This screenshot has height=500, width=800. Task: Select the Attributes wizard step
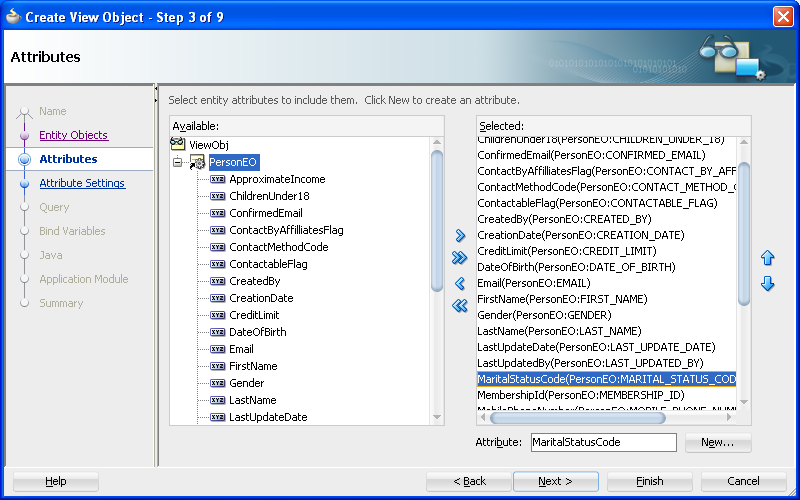[68, 159]
